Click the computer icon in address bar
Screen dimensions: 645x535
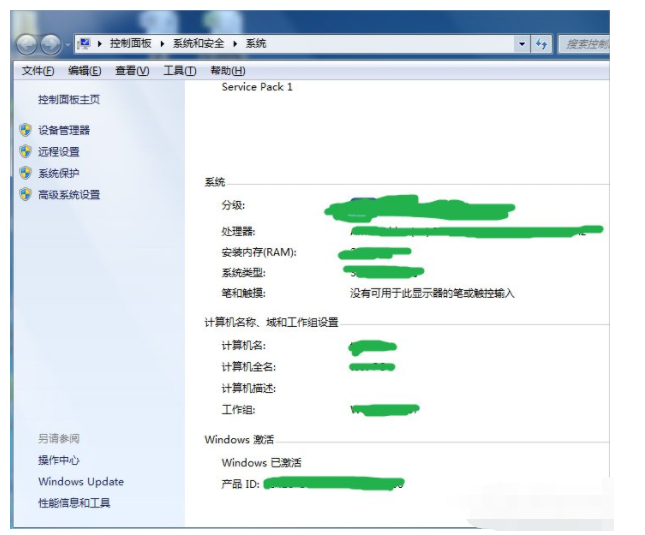(x=84, y=44)
